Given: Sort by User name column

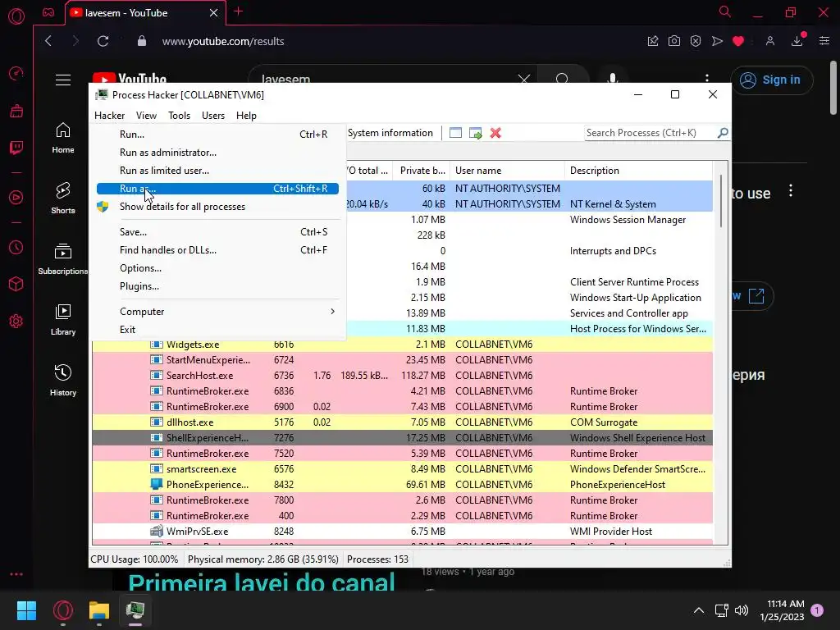Looking at the screenshot, I should (x=507, y=171).
